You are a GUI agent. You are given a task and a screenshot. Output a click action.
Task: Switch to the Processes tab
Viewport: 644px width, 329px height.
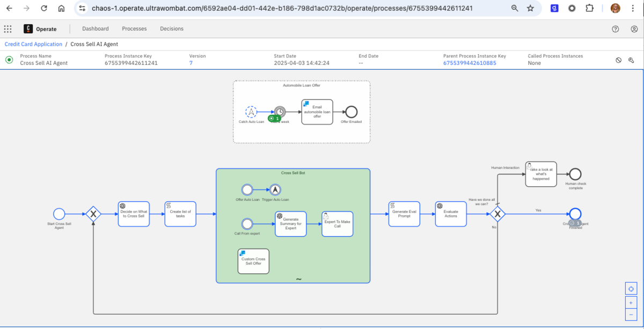coord(134,29)
